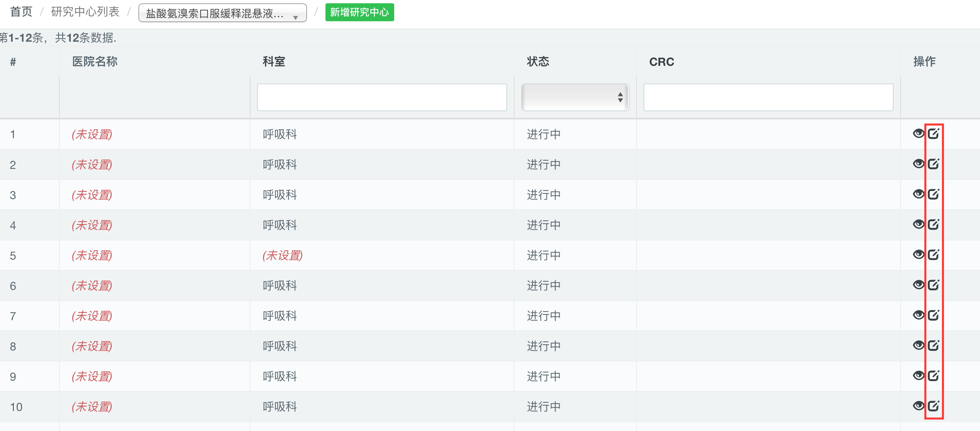Viewport: 980px width, 431px height.
Task: View row 3 with the eye icon
Action: pyautogui.click(x=919, y=194)
